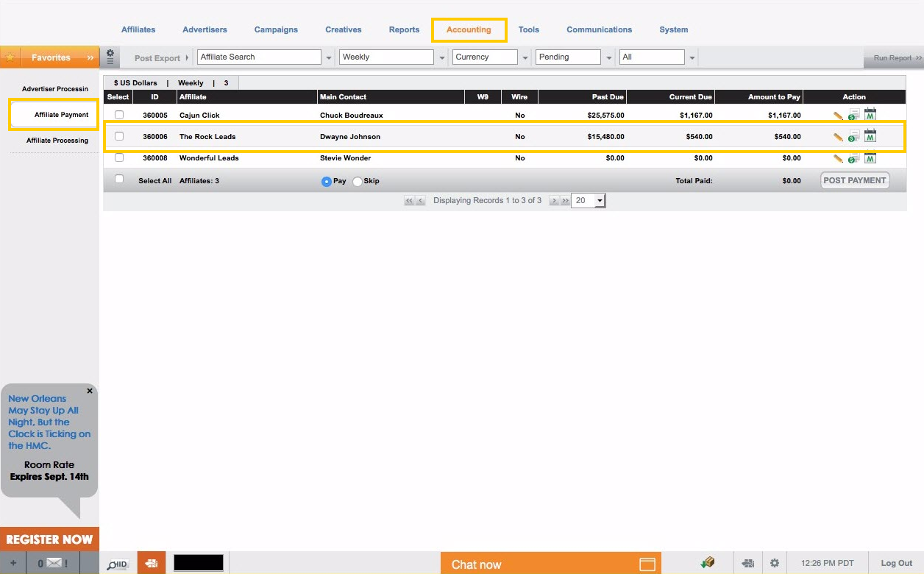Click the POST PAYMENT button
The width and height of the screenshot is (924, 574).
coord(855,180)
